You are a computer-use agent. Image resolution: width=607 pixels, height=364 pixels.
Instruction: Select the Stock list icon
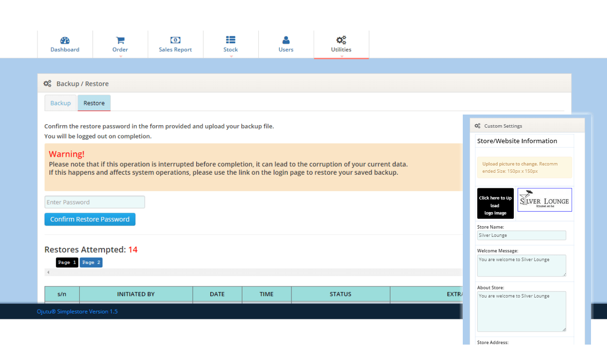point(231,40)
